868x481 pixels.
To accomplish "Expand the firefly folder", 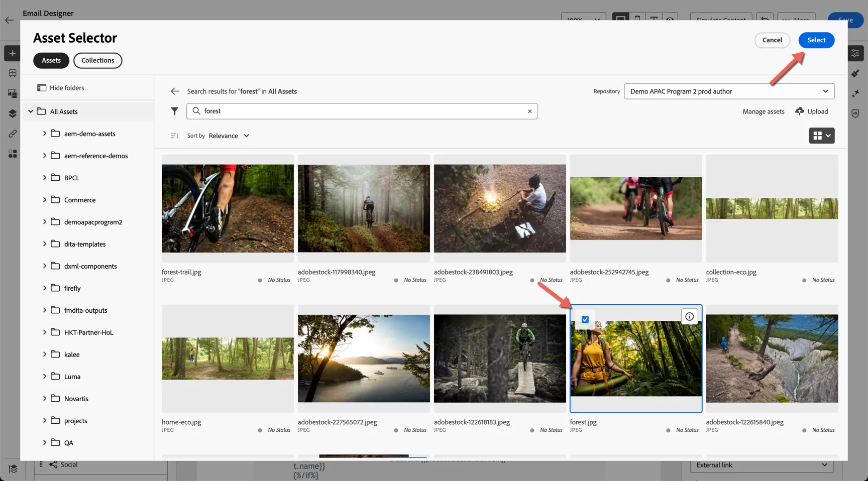I will [x=44, y=288].
